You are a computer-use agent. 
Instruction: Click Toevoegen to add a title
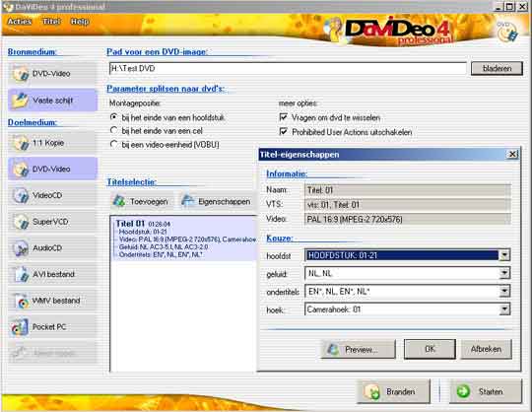(x=141, y=202)
